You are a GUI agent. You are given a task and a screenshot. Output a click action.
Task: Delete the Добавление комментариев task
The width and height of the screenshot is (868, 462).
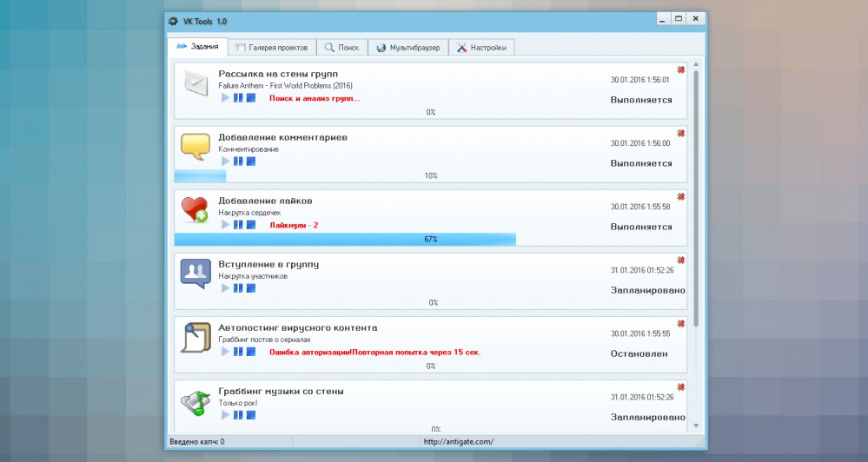click(681, 134)
